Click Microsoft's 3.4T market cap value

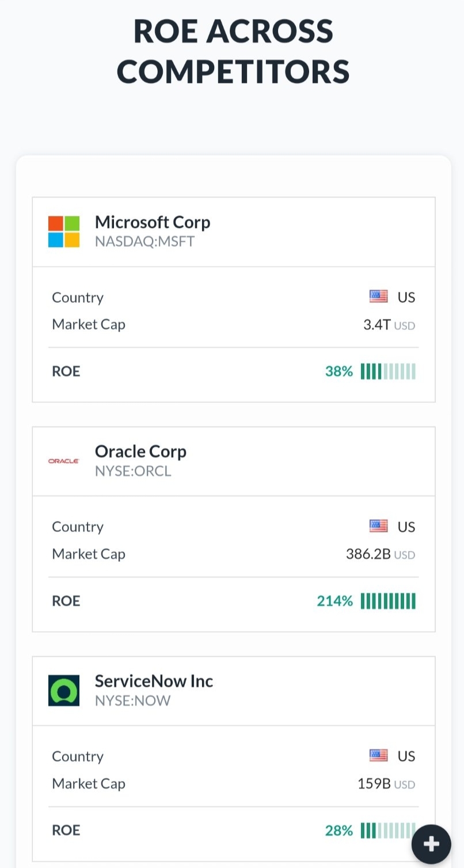coord(377,325)
